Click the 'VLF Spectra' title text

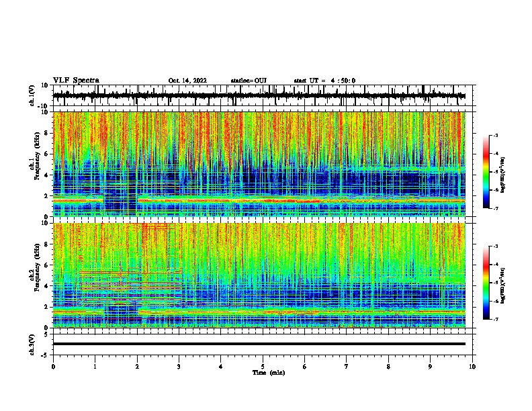point(76,81)
